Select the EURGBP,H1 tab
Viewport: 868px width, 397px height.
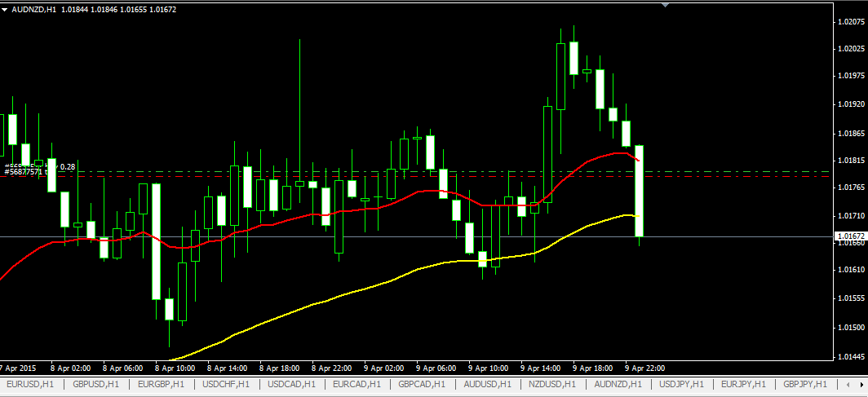(161, 384)
